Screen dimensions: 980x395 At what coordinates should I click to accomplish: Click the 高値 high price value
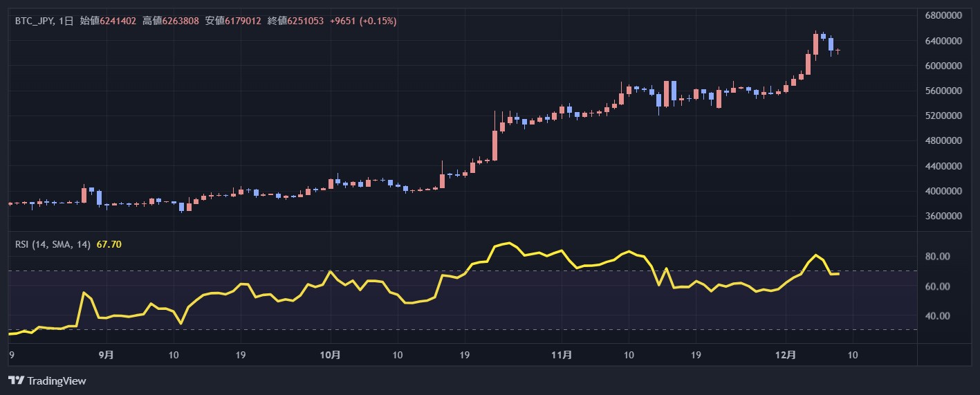pyautogui.click(x=181, y=21)
